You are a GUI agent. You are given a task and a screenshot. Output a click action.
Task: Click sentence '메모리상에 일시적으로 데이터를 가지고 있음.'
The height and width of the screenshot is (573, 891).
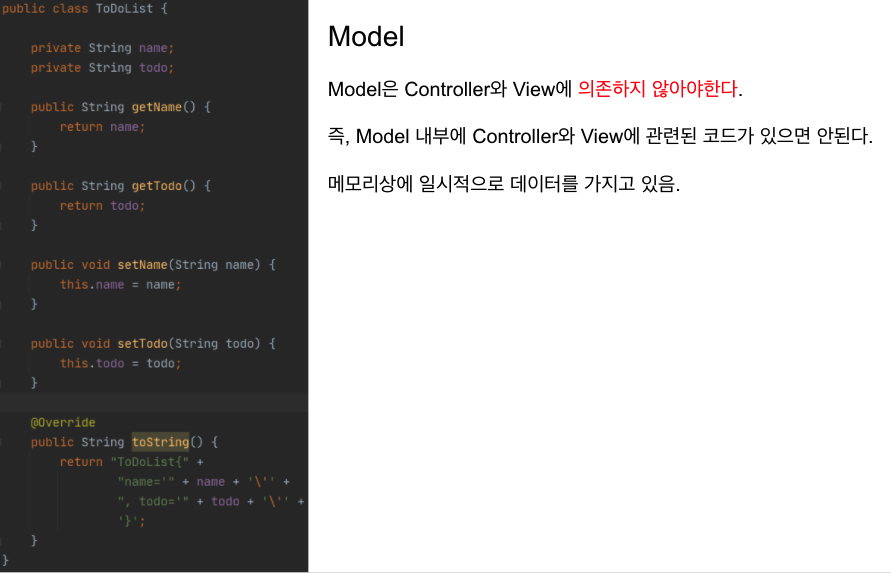[x=504, y=184]
